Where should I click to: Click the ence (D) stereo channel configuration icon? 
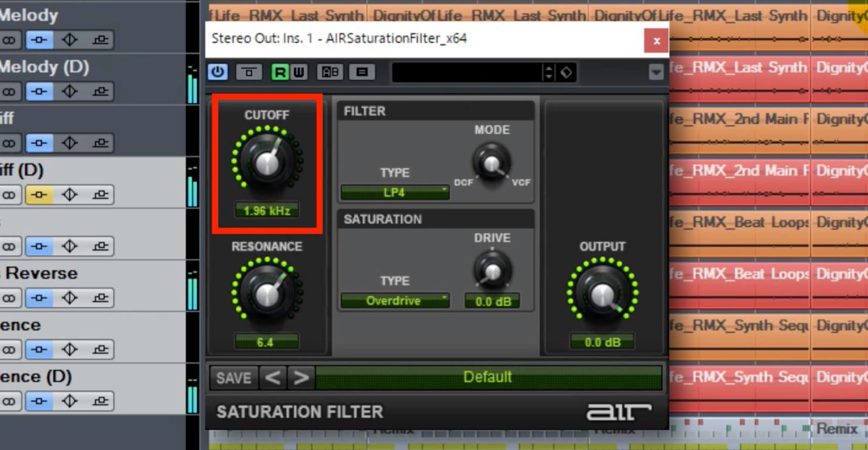point(8,401)
